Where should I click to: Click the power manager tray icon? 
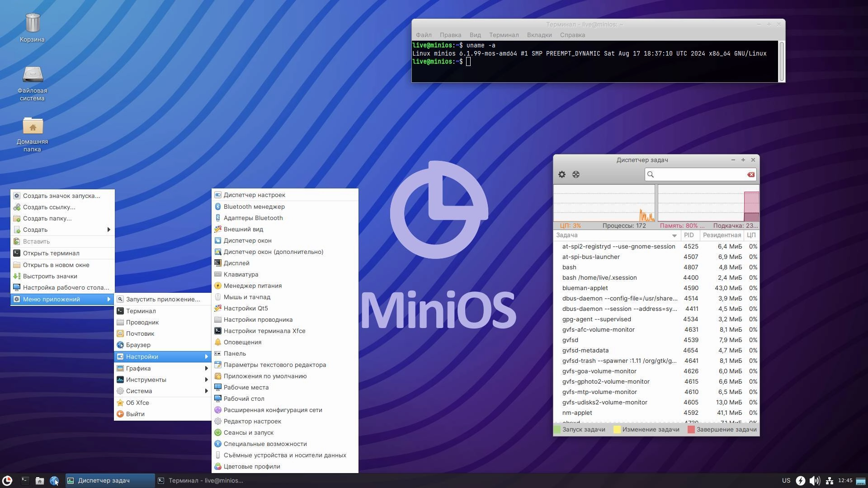[800, 481]
